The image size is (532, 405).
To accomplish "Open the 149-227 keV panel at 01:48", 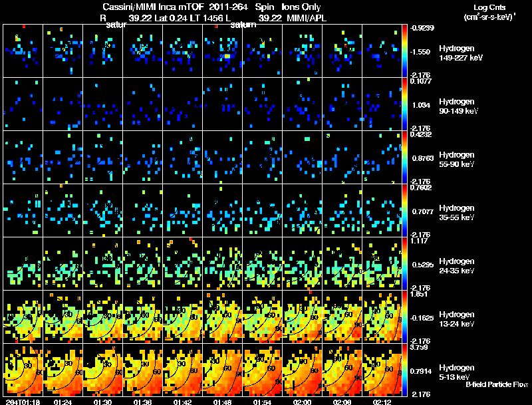I will (222, 51).
